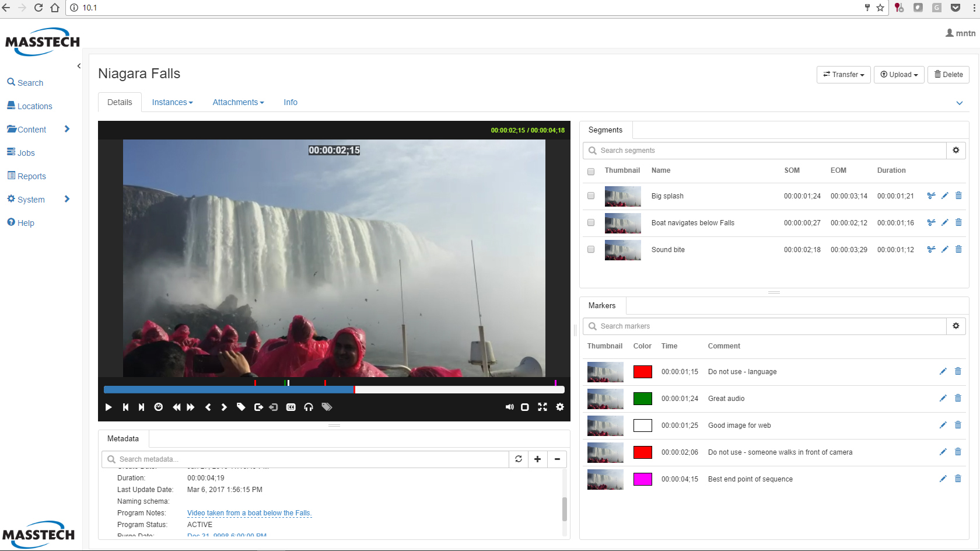Open the Upload dropdown
980x551 pixels.
tap(899, 75)
